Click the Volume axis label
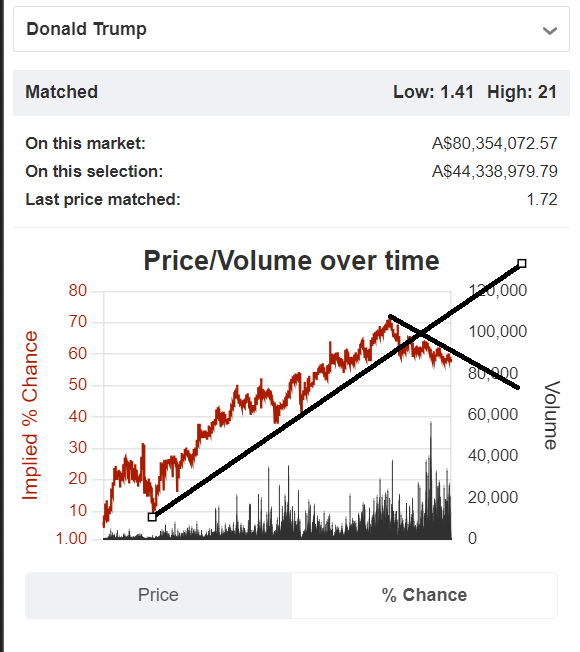The image size is (580, 652). point(552,415)
